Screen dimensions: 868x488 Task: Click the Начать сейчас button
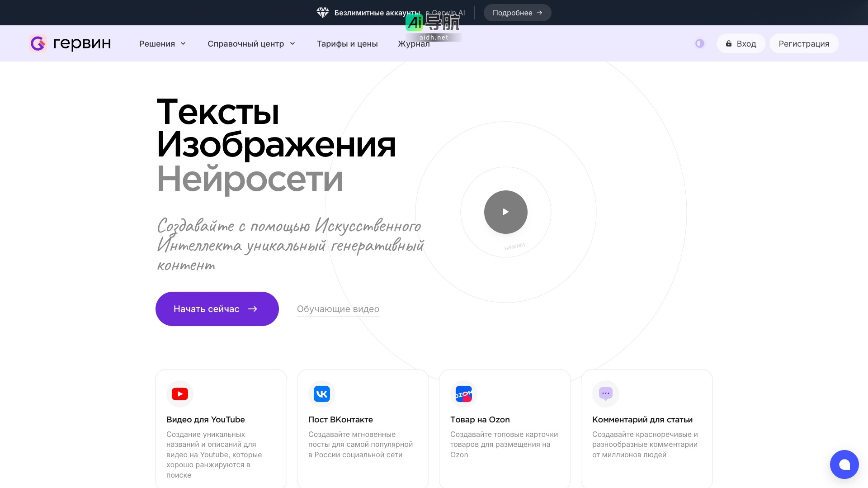(x=217, y=309)
